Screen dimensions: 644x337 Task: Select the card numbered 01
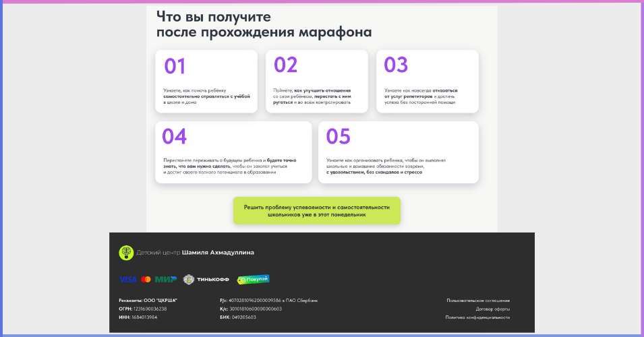(206, 82)
